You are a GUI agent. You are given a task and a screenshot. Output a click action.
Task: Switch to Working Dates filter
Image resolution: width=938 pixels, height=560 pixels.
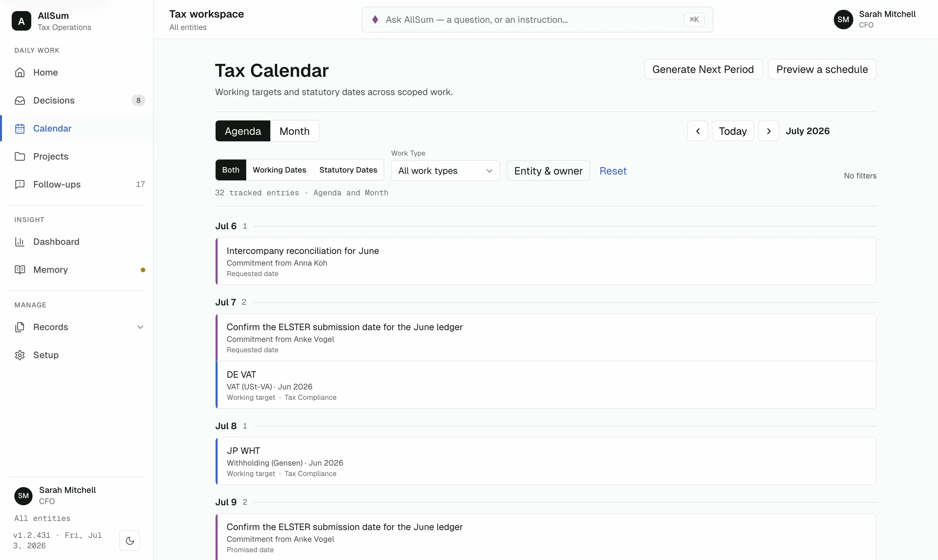(x=279, y=170)
